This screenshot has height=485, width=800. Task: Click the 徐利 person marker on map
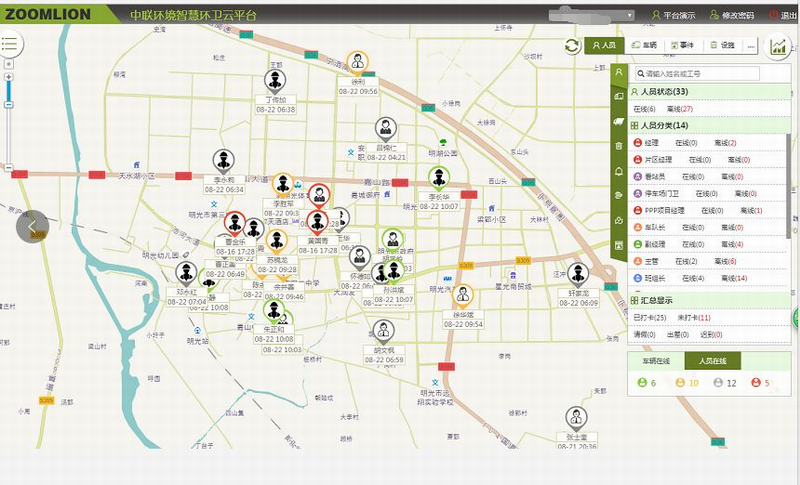point(358,64)
